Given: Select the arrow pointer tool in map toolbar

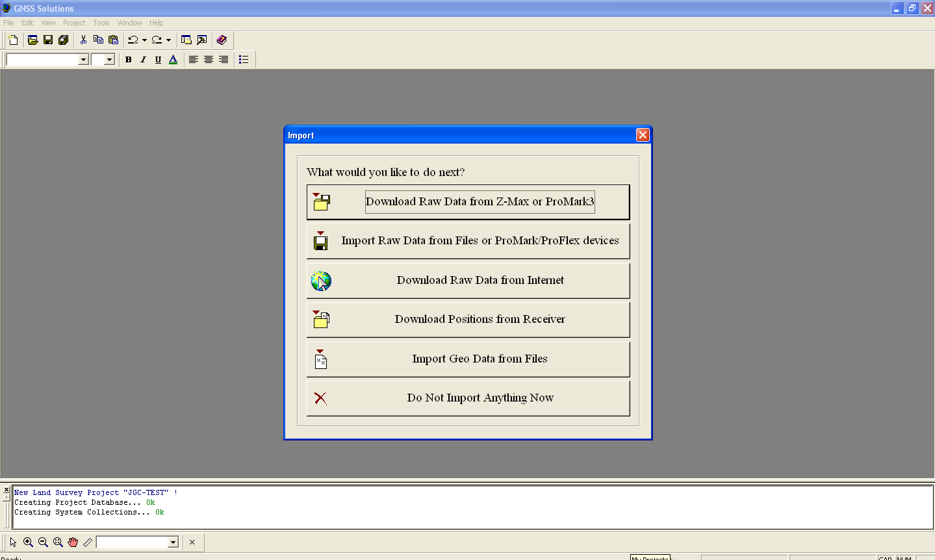Looking at the screenshot, I should [x=13, y=542].
